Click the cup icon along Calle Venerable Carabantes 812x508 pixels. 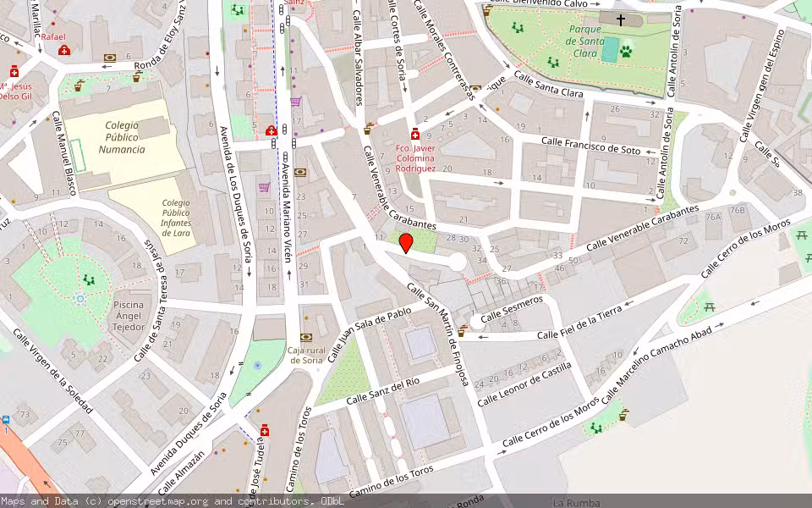click(370, 130)
